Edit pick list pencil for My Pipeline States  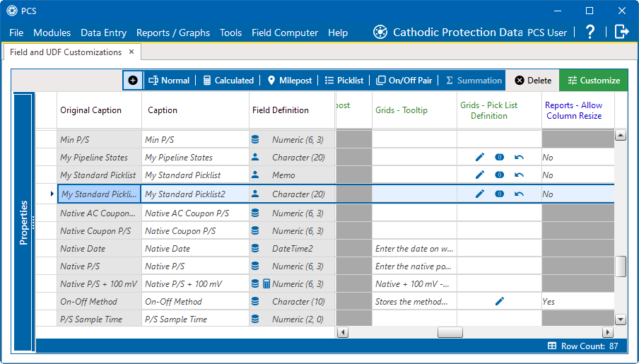tap(480, 158)
